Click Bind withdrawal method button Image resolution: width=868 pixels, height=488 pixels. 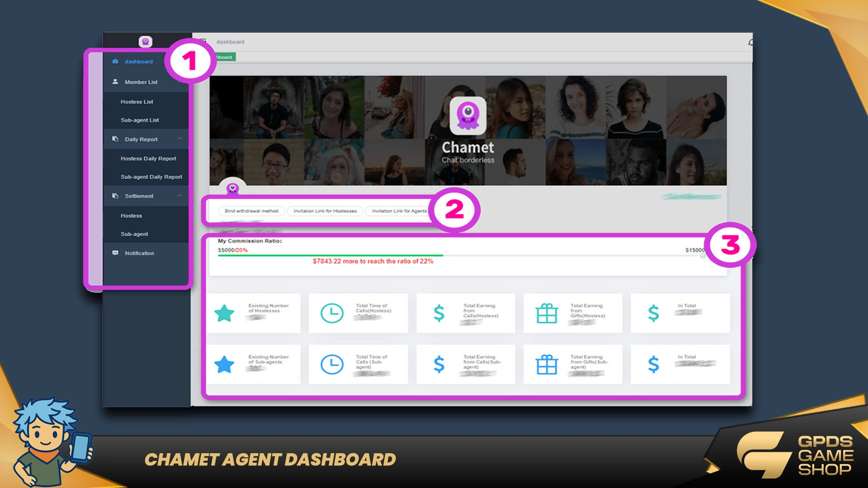pos(251,211)
